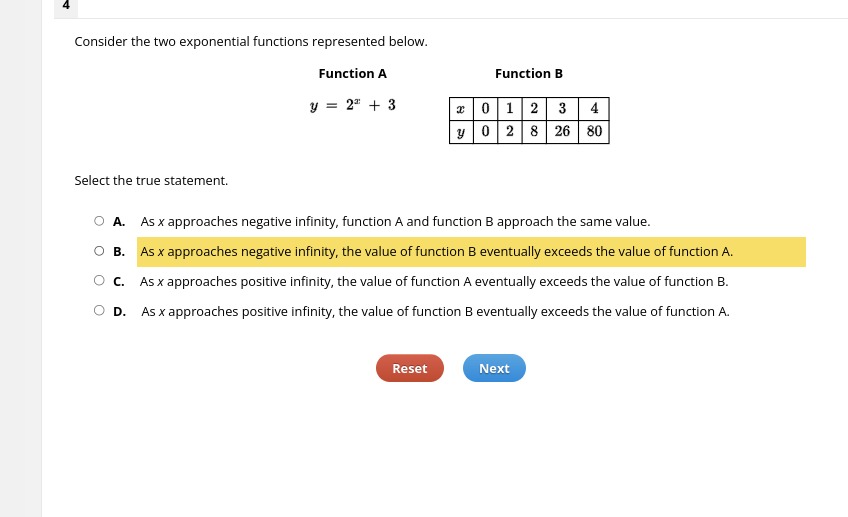Click the Function A equation y = 2^x + 3

point(353,105)
